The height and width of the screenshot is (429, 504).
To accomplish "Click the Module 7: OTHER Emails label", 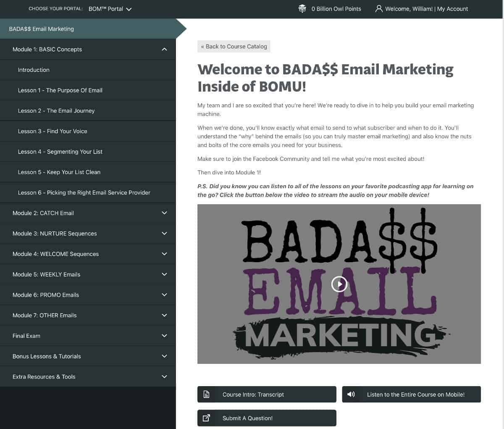I will (45, 315).
